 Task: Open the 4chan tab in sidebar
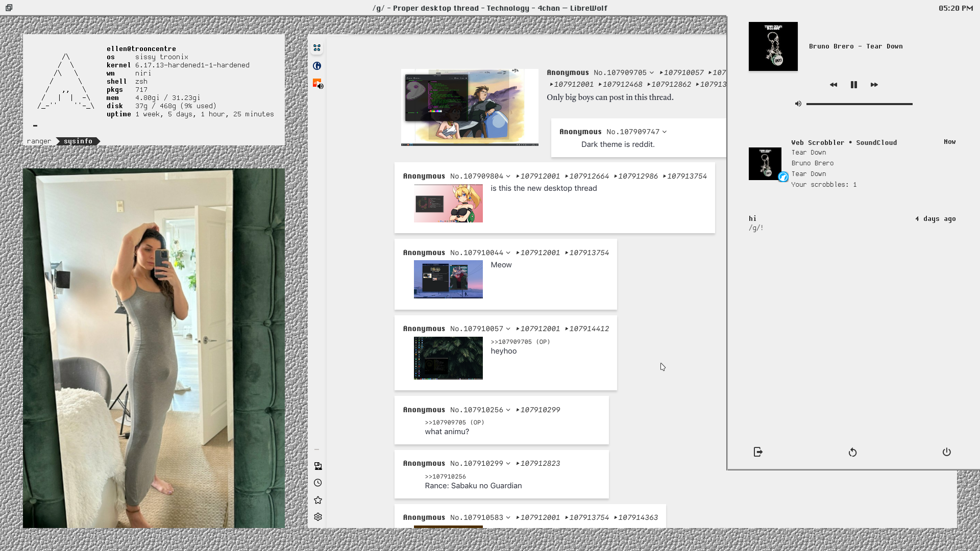(x=317, y=48)
